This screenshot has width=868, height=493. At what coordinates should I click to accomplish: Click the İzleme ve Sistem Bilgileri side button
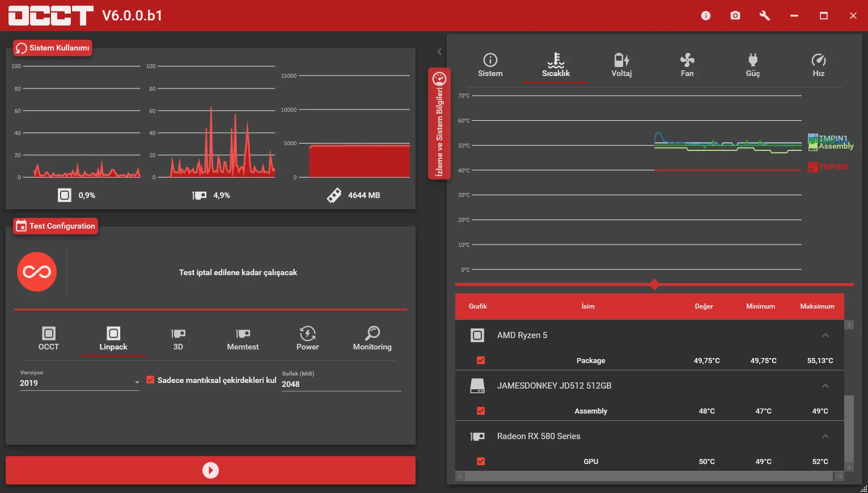coord(439,124)
